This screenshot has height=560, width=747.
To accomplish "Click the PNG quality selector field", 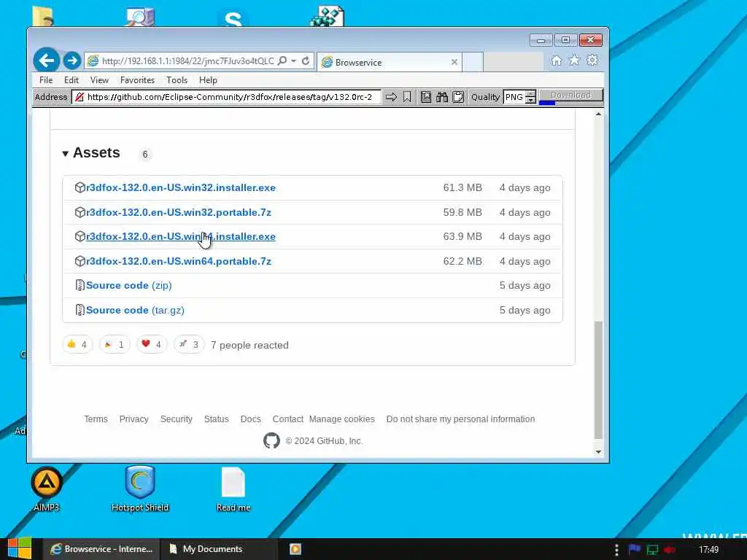I will (514, 97).
